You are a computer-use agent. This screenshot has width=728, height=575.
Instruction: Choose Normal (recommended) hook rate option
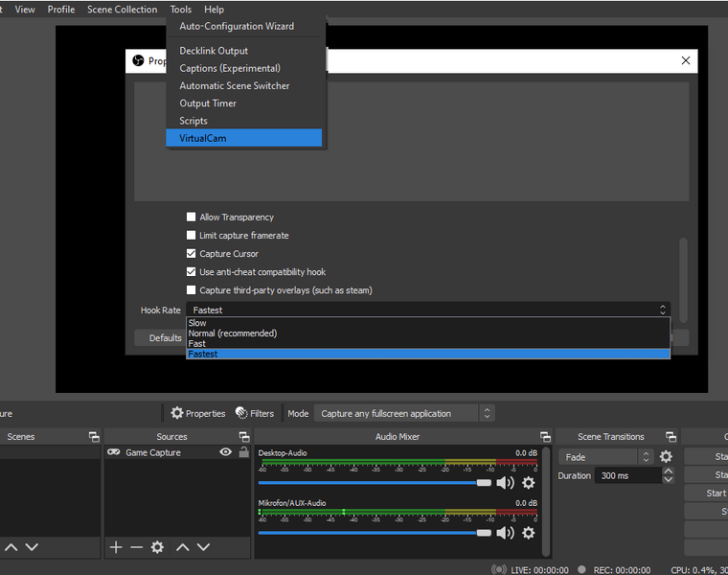tap(233, 333)
